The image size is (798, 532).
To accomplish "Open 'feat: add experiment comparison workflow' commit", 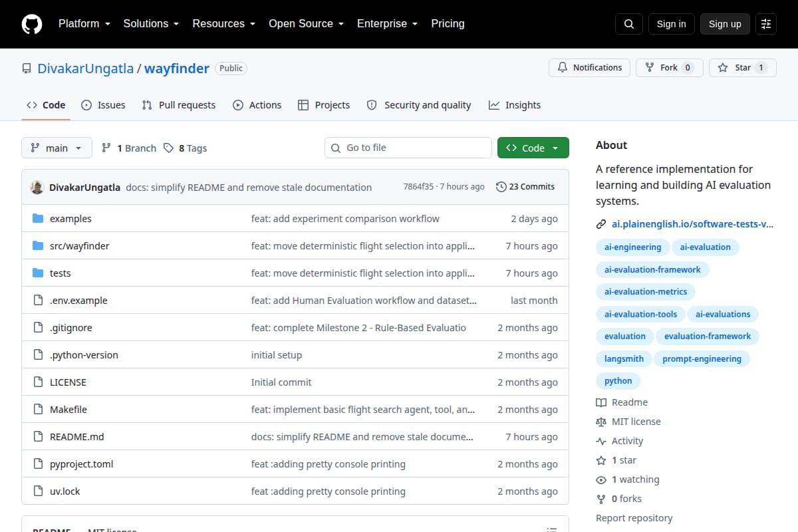I will pyautogui.click(x=345, y=219).
